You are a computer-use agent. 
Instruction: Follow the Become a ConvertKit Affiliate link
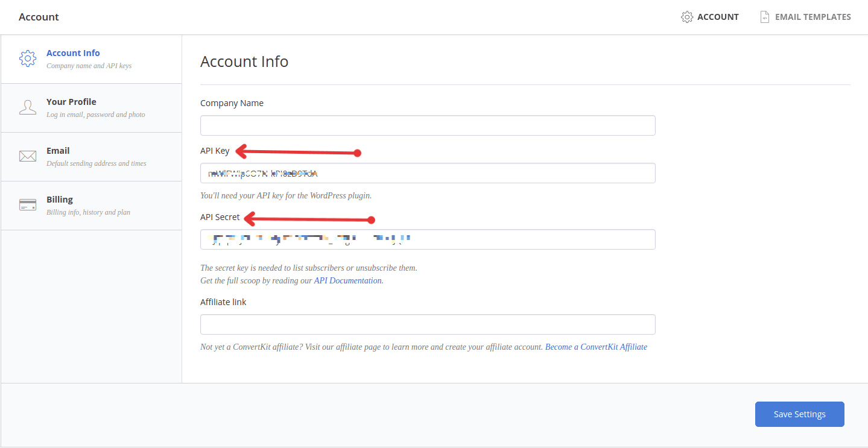[x=596, y=347]
